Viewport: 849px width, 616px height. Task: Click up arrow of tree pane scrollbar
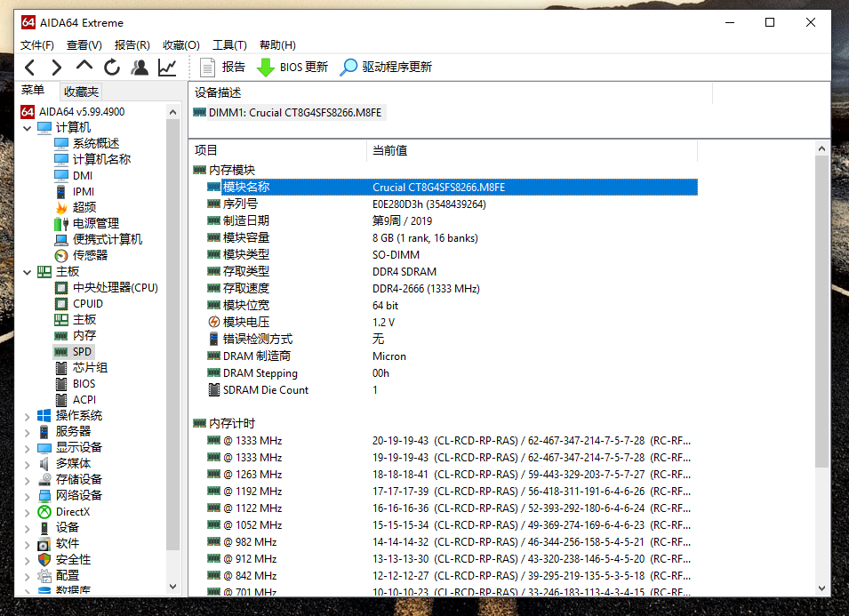(172, 112)
